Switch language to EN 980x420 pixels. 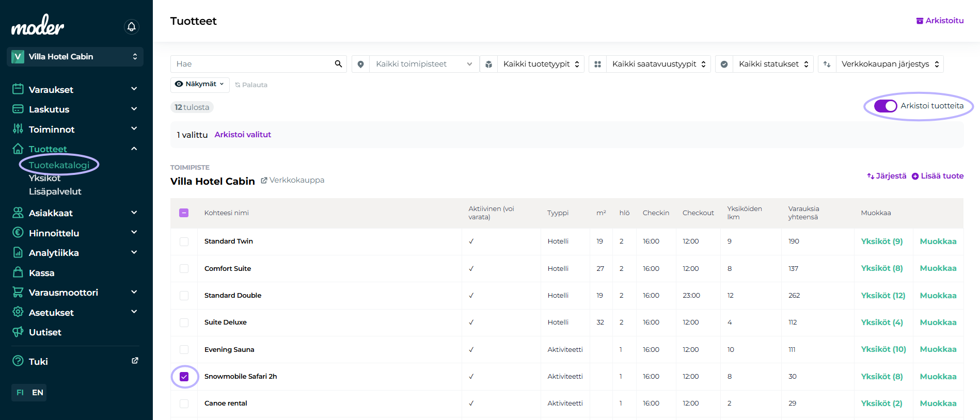(x=38, y=393)
